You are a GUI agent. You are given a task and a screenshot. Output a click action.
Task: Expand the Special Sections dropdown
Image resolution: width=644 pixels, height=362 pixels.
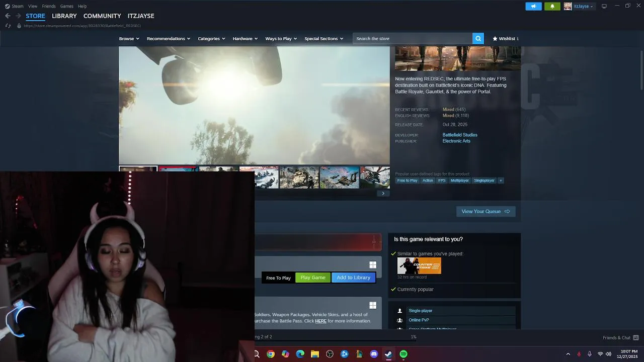pyautogui.click(x=324, y=39)
